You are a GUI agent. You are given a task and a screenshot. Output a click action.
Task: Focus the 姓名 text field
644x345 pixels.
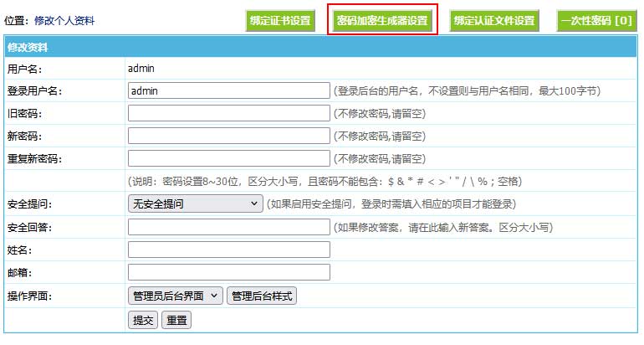click(228, 250)
